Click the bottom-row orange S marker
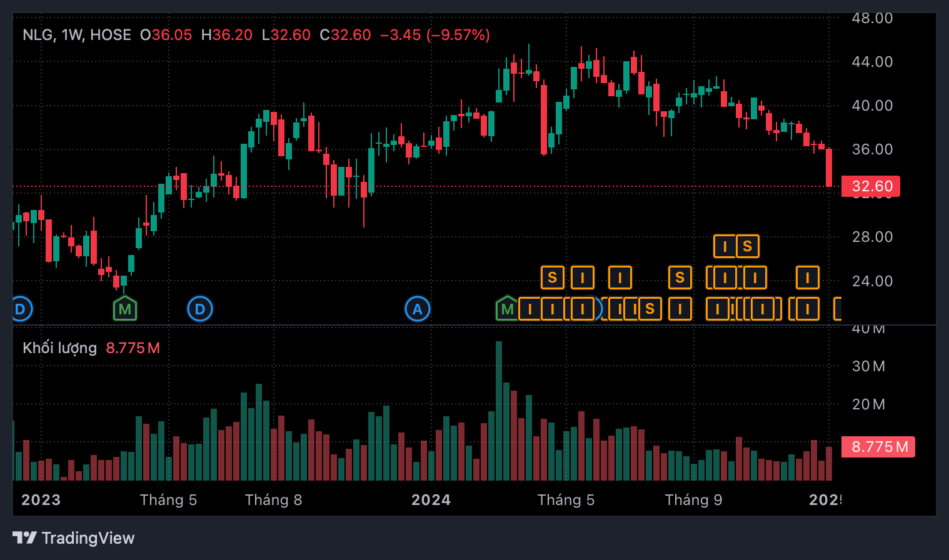The width and height of the screenshot is (949, 560). point(650,309)
